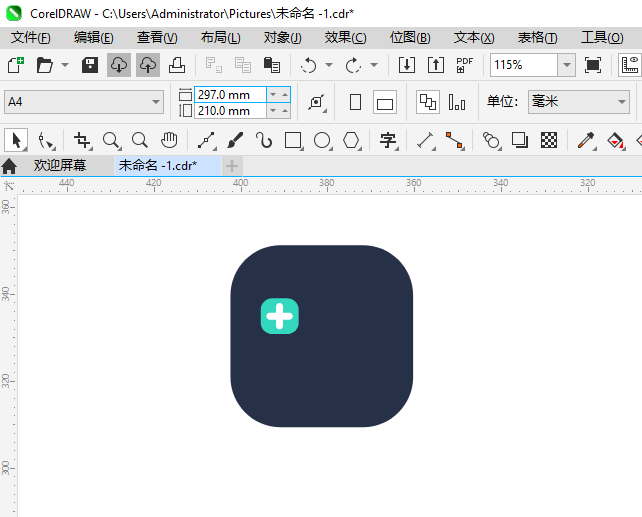The height and width of the screenshot is (517, 642).
Task: Publish to PDF using the PDF icon
Action: (464, 65)
